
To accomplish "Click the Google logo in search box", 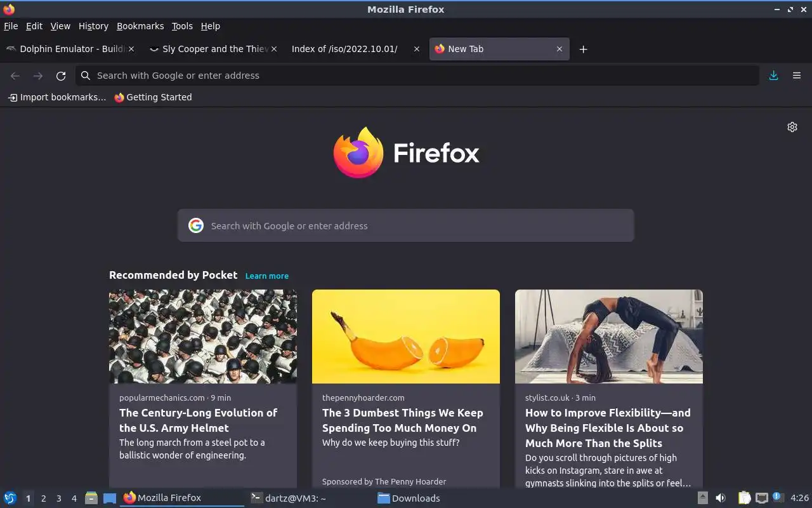I will point(196,225).
